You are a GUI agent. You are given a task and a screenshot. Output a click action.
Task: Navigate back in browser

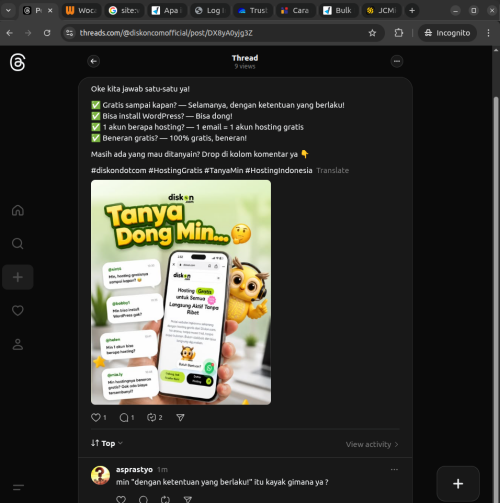click(x=10, y=33)
